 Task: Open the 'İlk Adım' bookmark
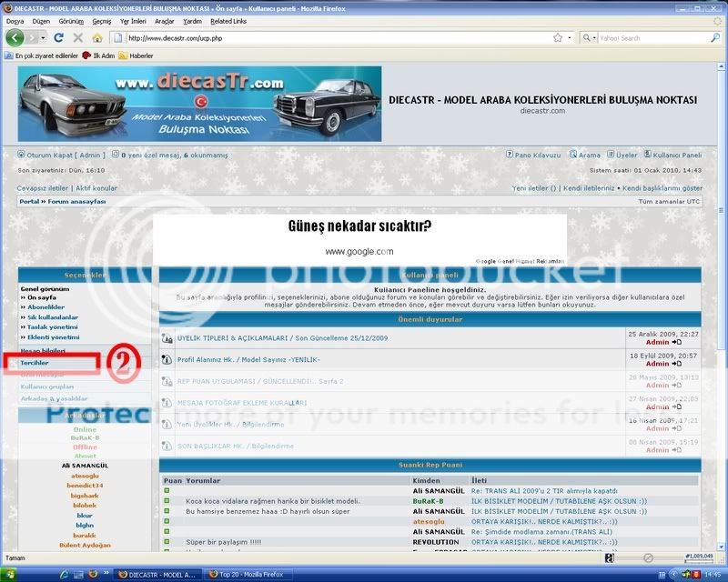click(98, 55)
